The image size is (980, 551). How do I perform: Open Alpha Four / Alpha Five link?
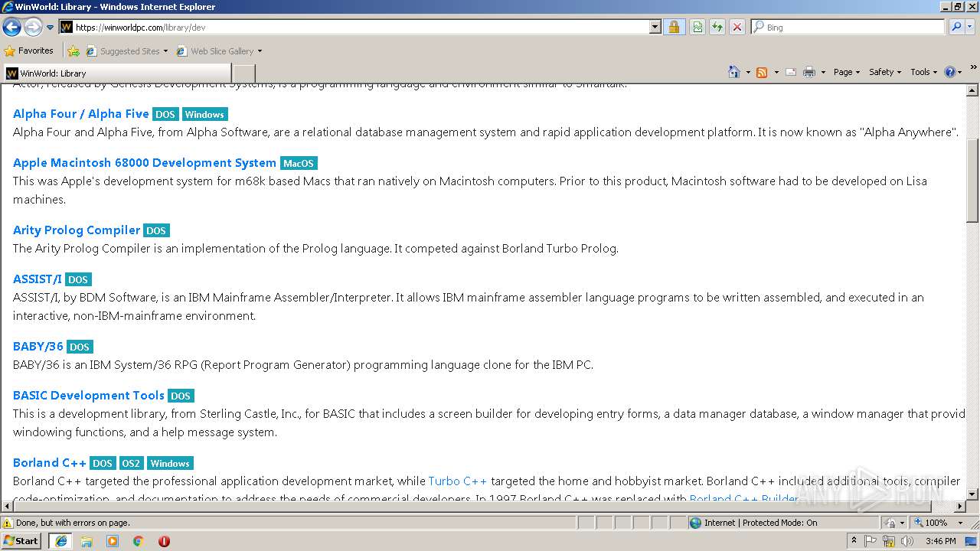click(81, 113)
